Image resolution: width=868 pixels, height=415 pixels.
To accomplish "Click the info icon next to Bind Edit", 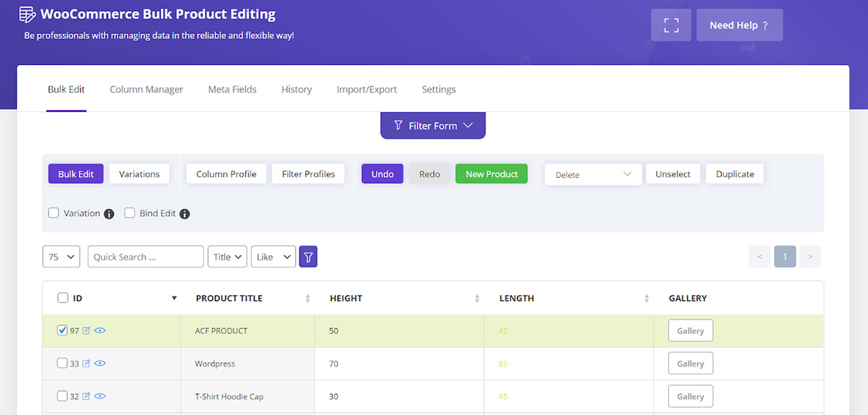I will [184, 214].
